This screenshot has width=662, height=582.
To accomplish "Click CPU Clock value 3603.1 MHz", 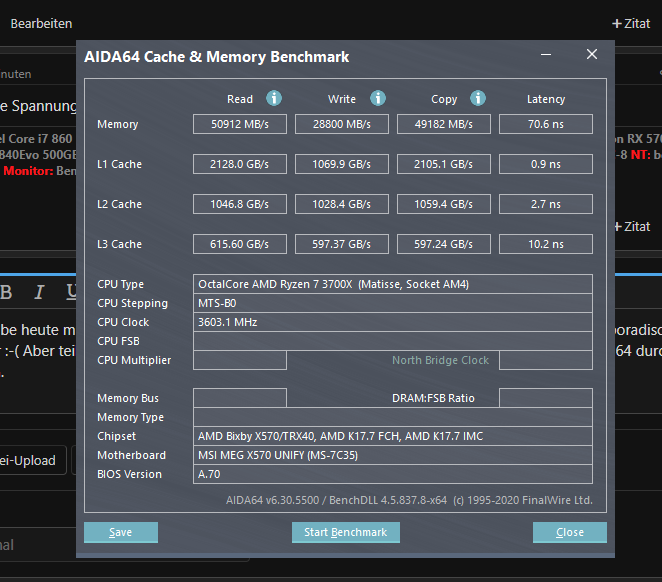I will 393,322.
